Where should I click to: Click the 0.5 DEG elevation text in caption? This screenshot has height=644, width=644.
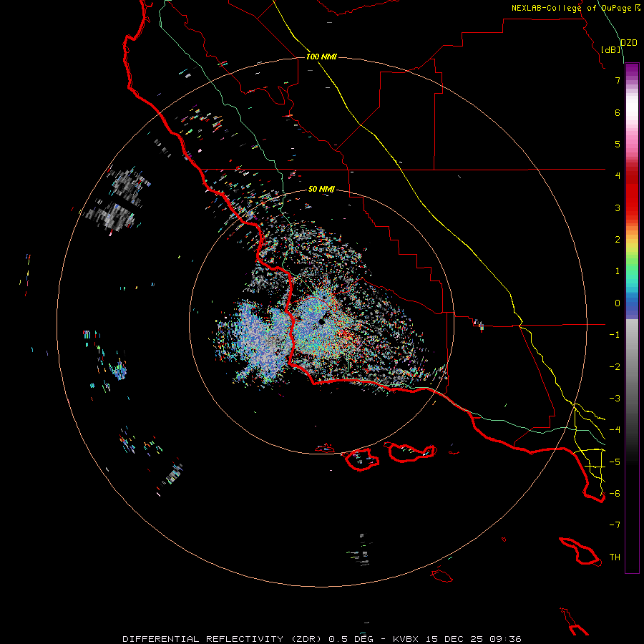350,639
